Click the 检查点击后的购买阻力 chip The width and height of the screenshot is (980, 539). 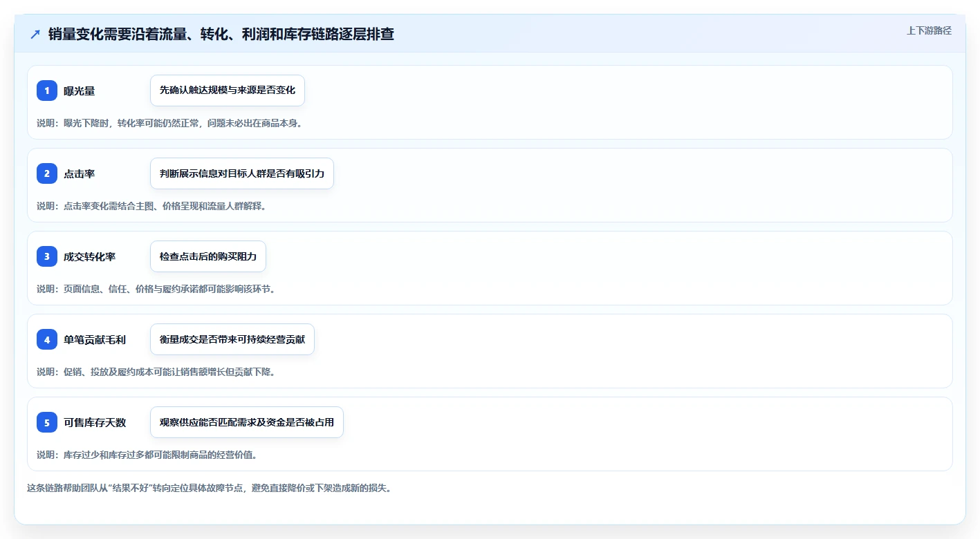pos(208,256)
